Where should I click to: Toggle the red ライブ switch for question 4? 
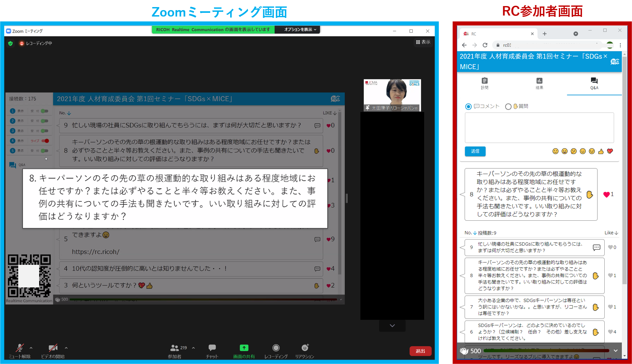point(45,141)
